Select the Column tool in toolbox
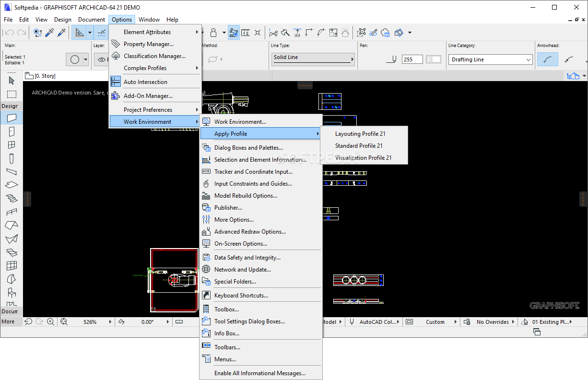Viewport: 588px width, 380px height. click(12, 158)
